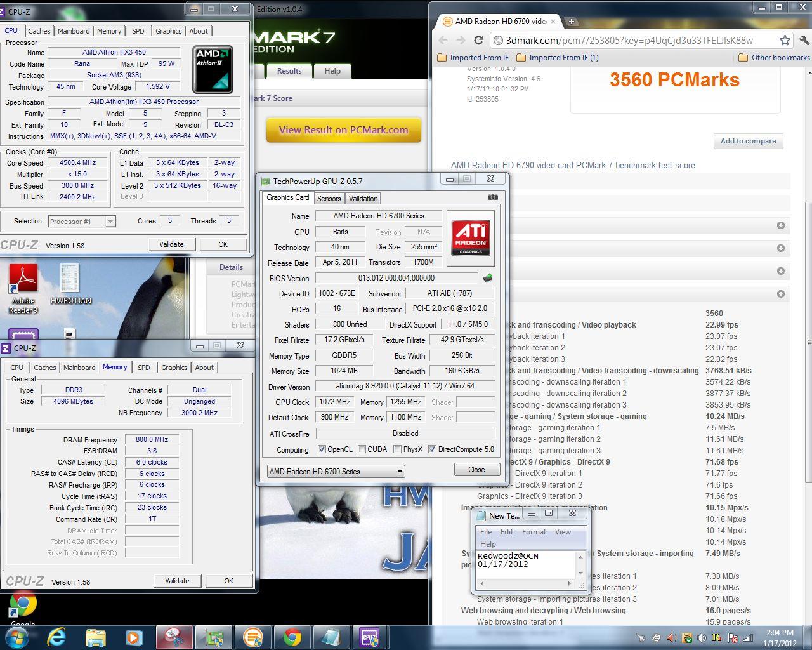Click the network signal tray icon

748,638
